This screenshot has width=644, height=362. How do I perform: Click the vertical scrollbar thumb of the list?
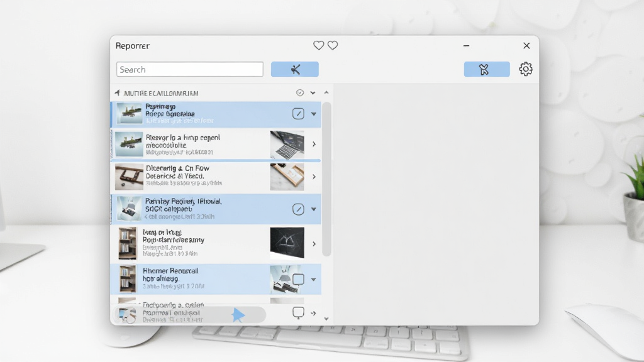point(326,179)
